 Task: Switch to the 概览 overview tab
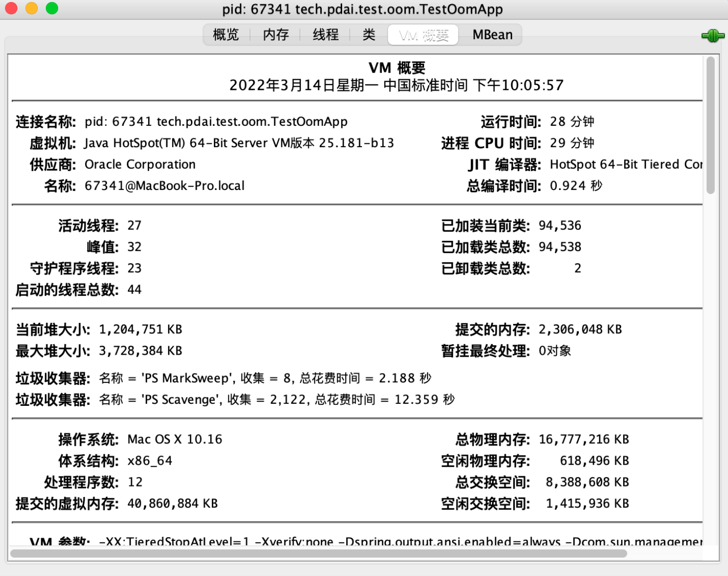tap(226, 34)
